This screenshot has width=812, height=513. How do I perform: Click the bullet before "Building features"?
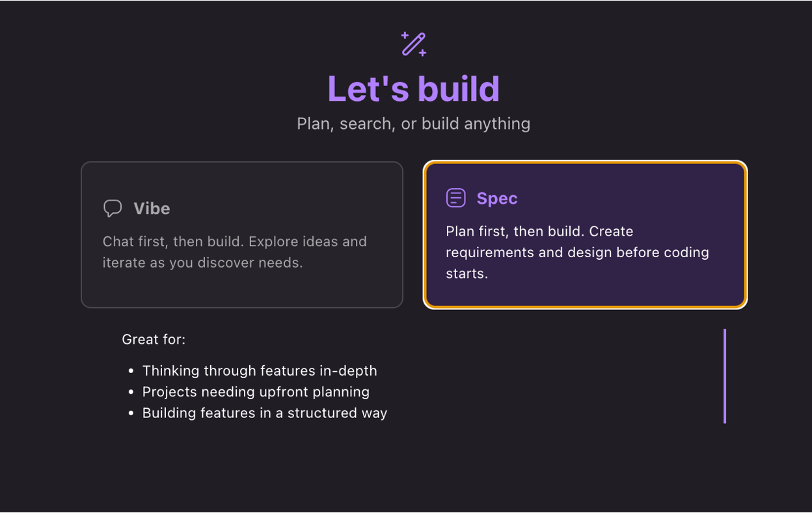coord(131,413)
